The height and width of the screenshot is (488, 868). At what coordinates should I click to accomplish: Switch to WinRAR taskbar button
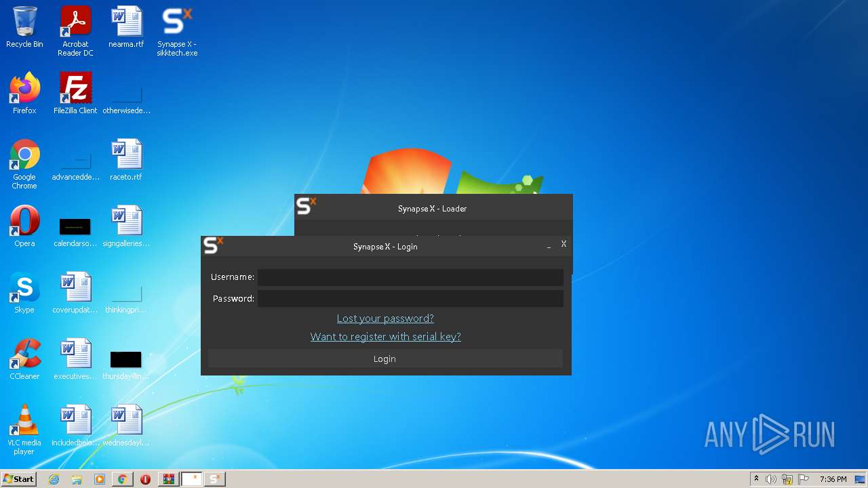click(168, 479)
